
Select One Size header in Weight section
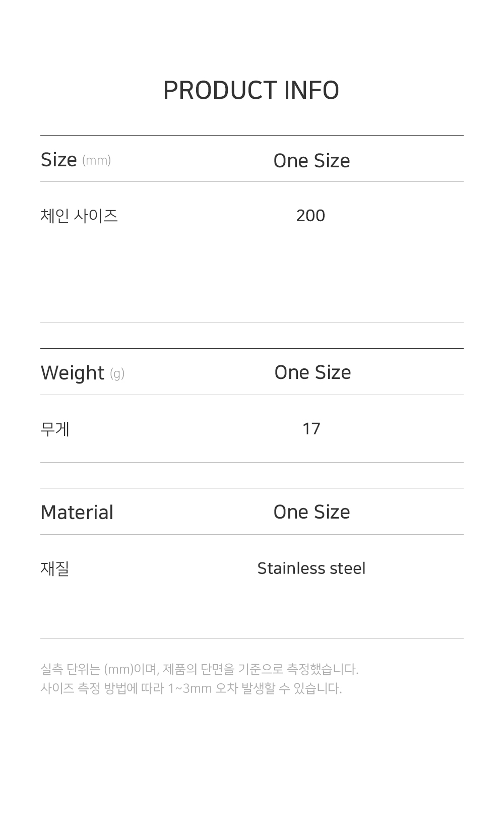pyautogui.click(x=312, y=372)
